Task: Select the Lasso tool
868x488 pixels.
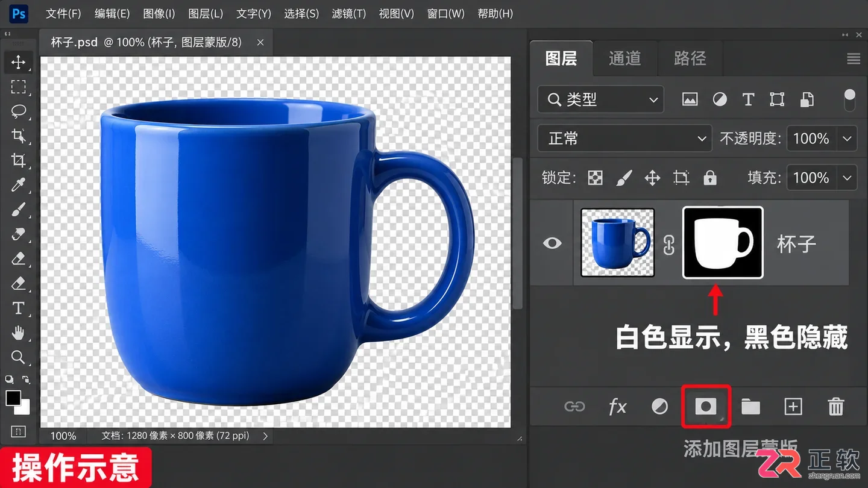Action: click(18, 111)
